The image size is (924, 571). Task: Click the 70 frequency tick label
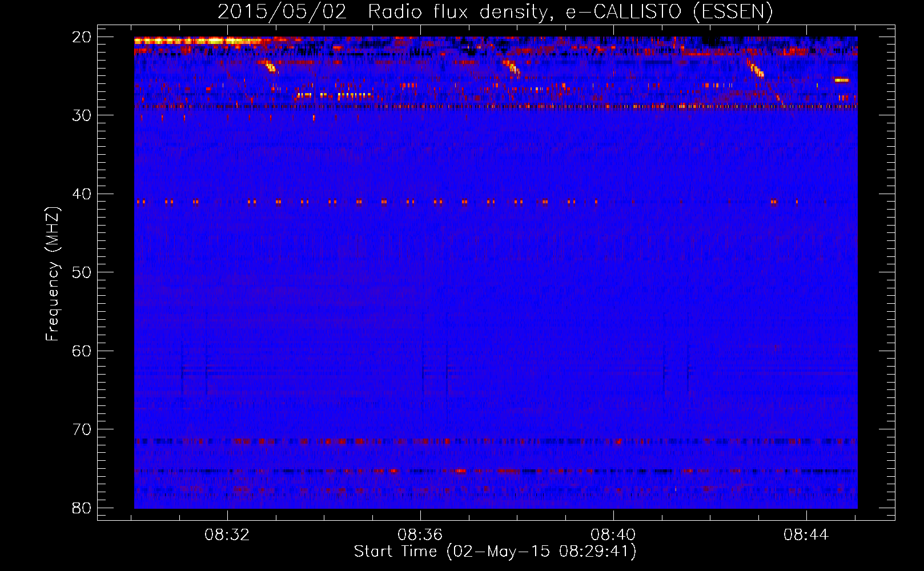pyautogui.click(x=82, y=429)
